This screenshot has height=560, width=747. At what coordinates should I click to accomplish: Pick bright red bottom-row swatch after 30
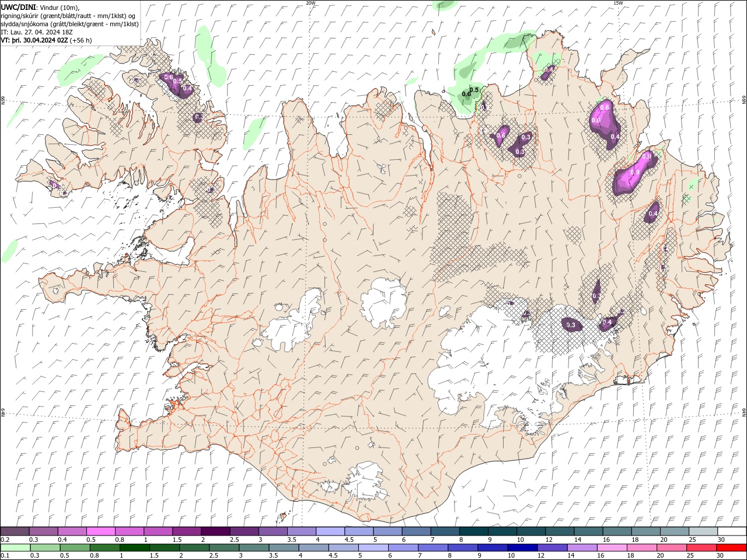click(x=731, y=547)
